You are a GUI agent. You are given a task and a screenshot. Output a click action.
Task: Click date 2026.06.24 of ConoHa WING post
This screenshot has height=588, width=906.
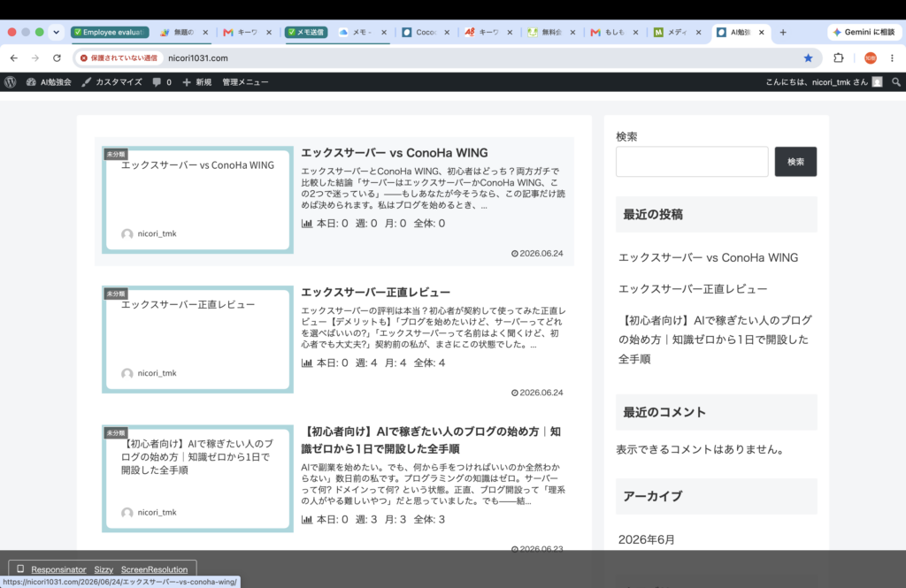537,254
